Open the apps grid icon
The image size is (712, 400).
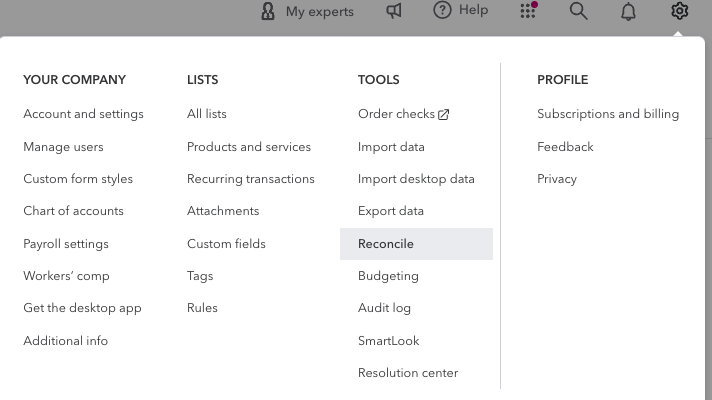coord(528,10)
